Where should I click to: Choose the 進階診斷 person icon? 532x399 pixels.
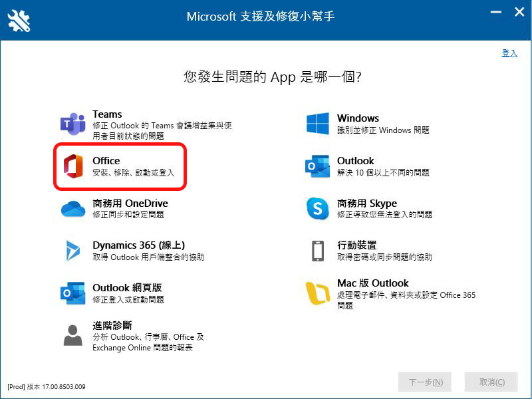coord(73,335)
